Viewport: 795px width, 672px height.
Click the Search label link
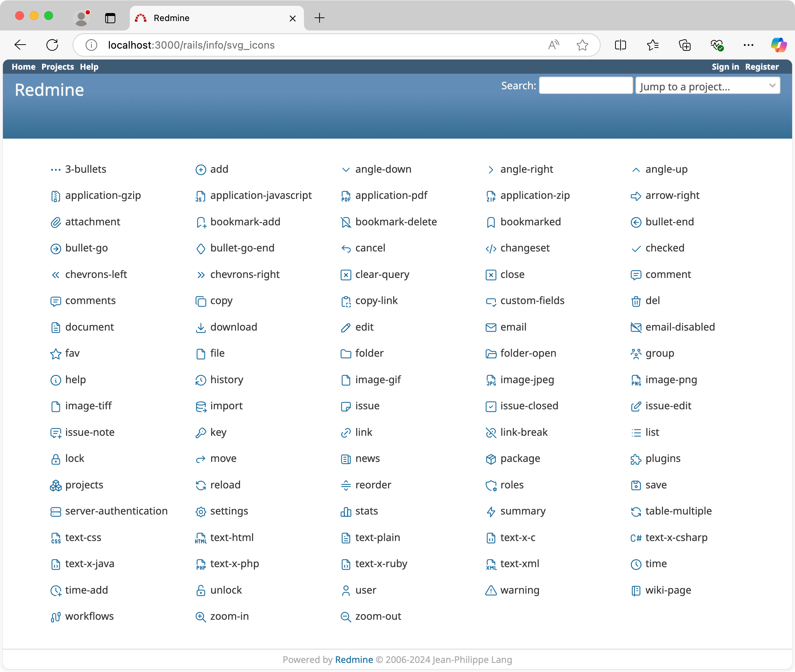point(519,86)
